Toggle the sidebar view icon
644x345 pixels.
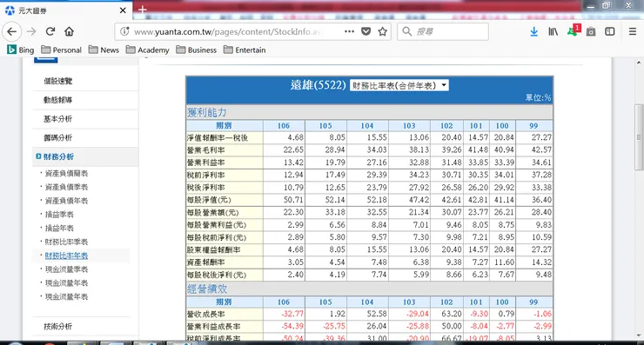610,31
